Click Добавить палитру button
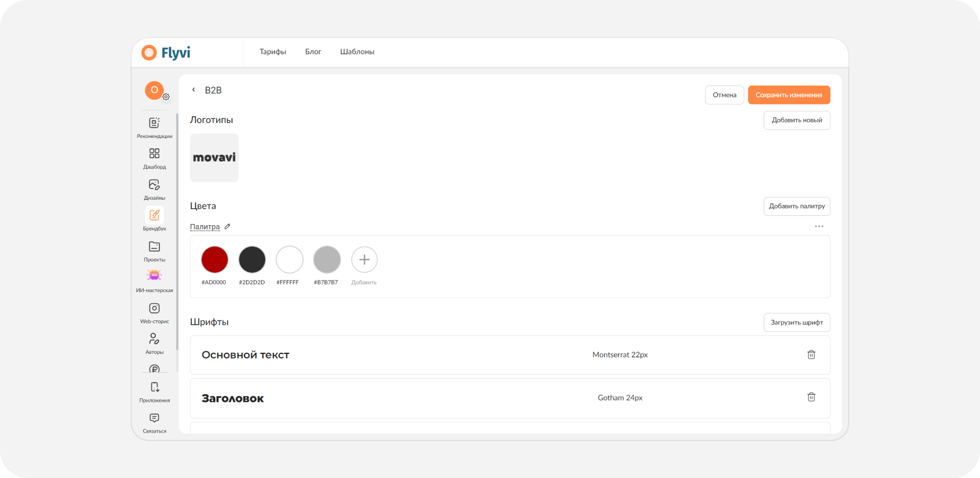 (x=797, y=206)
